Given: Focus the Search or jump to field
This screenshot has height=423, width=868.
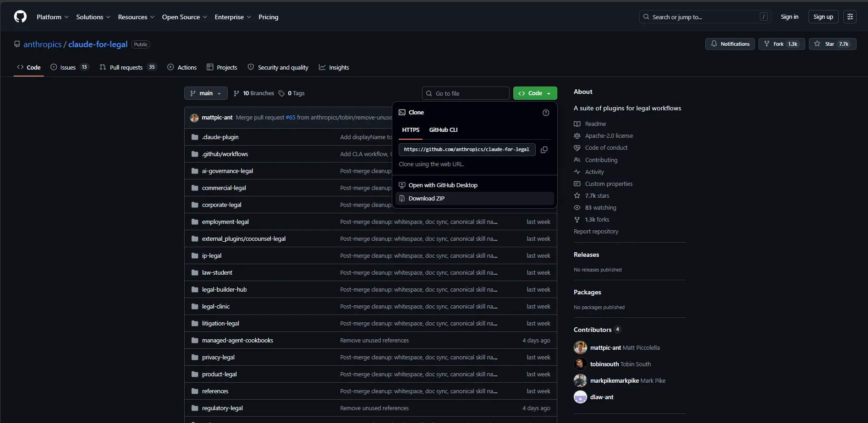Looking at the screenshot, I should (705, 17).
